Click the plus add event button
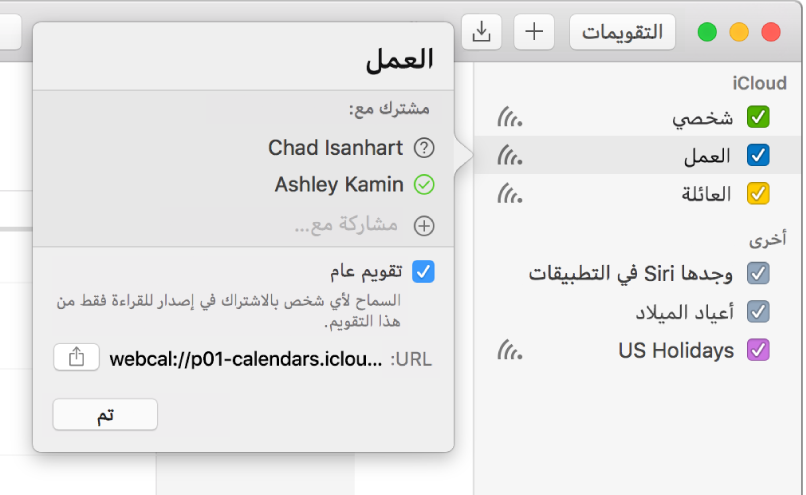The width and height of the screenshot is (806, 495). coord(534,32)
